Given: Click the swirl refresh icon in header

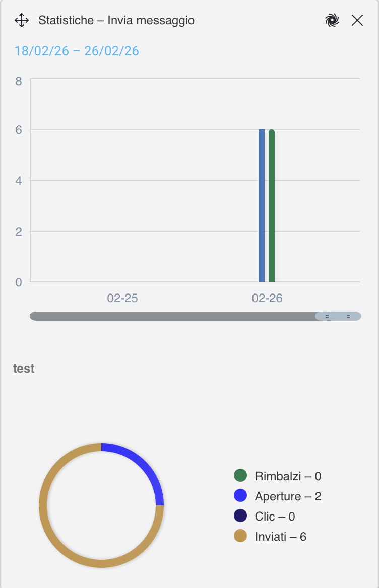Looking at the screenshot, I should point(332,21).
